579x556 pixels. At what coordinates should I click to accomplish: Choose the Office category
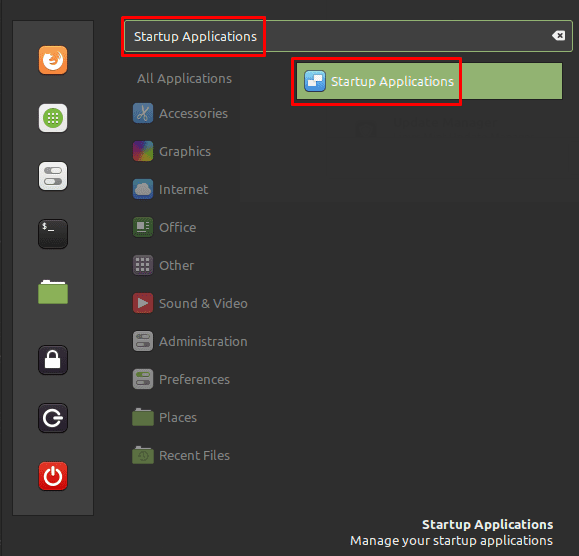click(x=164, y=227)
